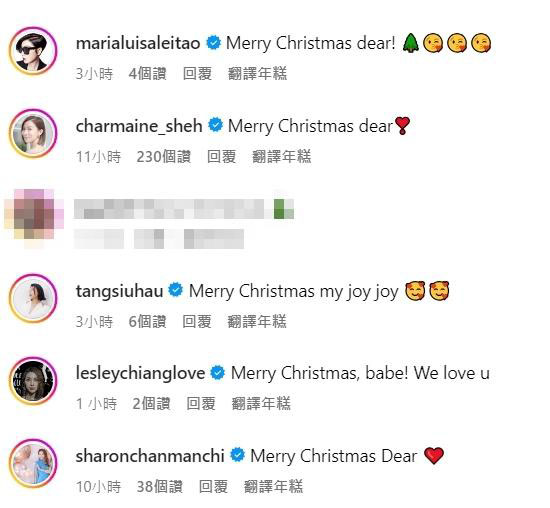Open the marialuisaleitao username link
The width and height of the screenshot is (550, 508).
pyautogui.click(x=138, y=44)
